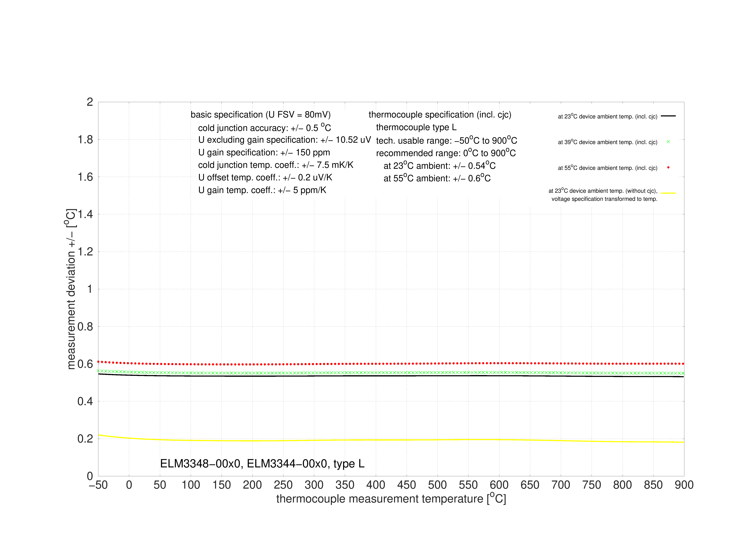Click the 'U gain temp. coeff.' line
The width and height of the screenshot is (756, 535).
pos(262,190)
